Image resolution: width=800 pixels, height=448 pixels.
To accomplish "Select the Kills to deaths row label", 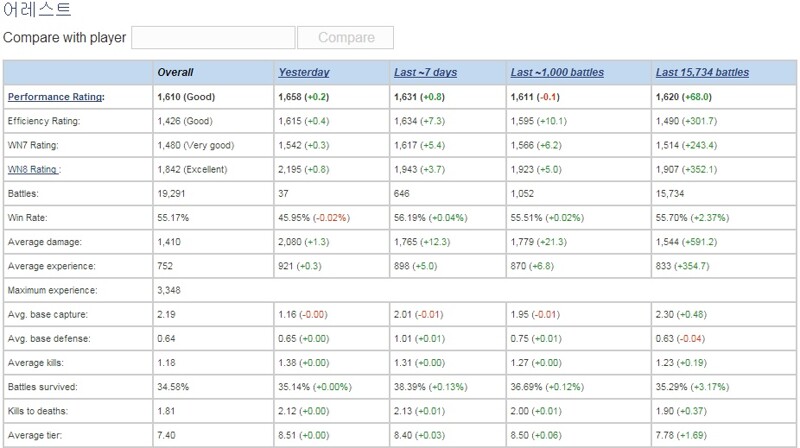I will (38, 411).
